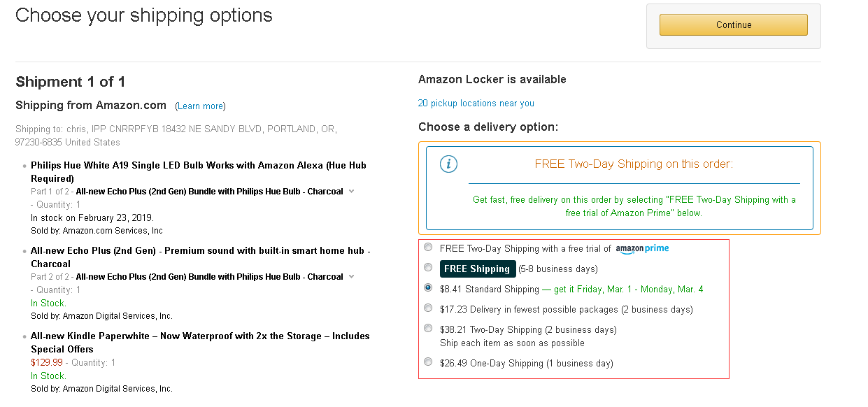The width and height of the screenshot is (868, 407).
Task: Click the Part 1 of 2 bundle name
Action: point(209,192)
